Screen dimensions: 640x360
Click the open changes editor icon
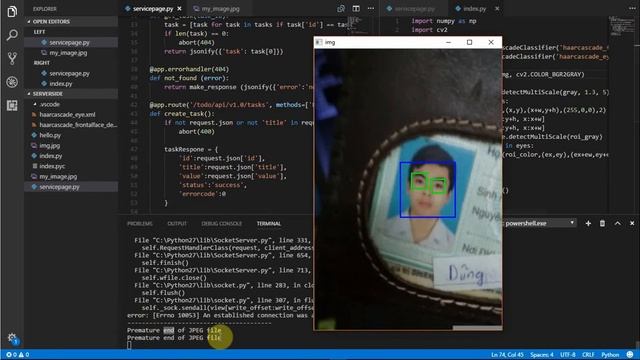(341, 9)
